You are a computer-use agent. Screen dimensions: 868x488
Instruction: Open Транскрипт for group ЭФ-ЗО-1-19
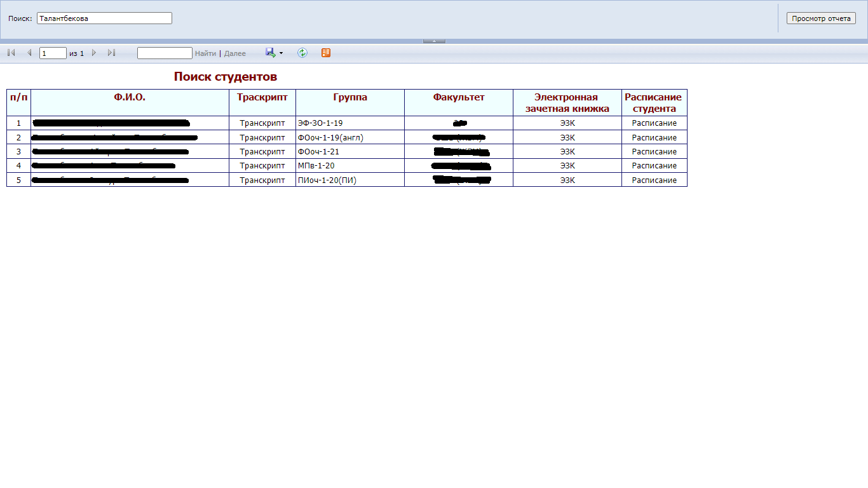262,123
